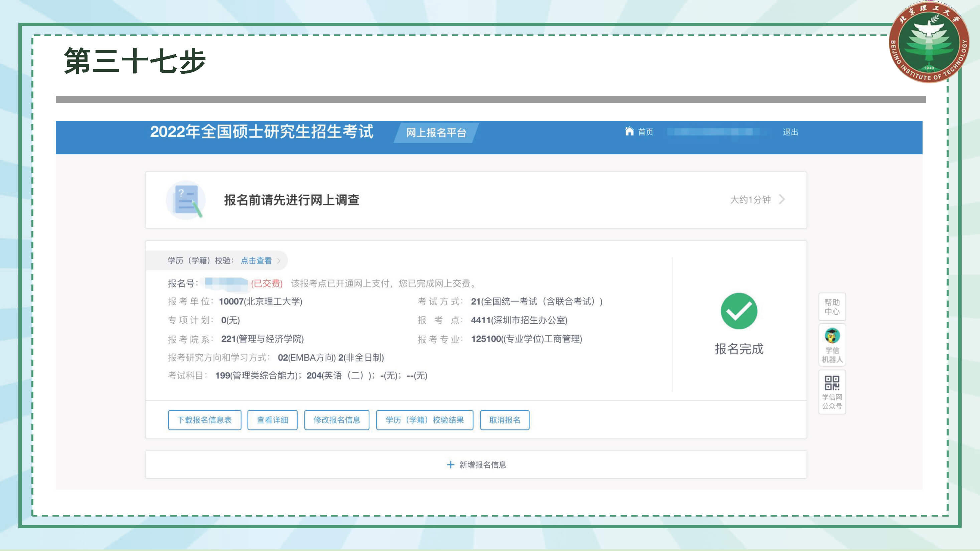Open the 学信网公众号 QR code icon
980x551 pixels.
(832, 383)
